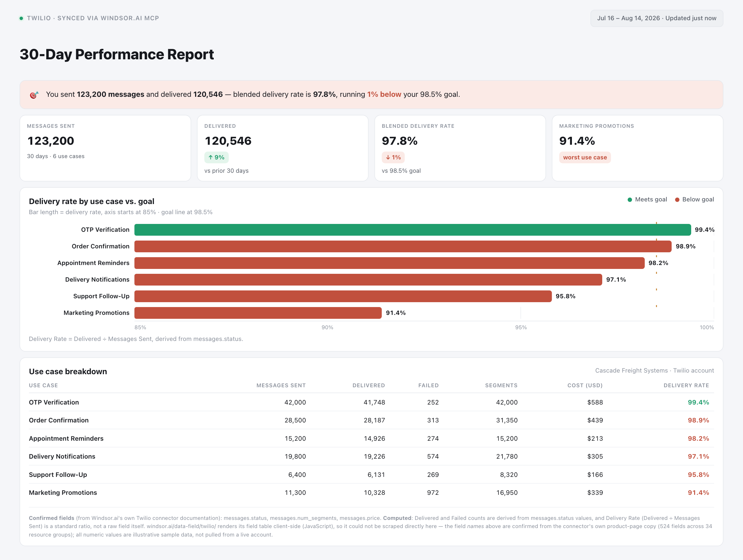Click the 99.4% label beside OTP bar
Viewport: 743px width, 560px height.
coord(704,230)
